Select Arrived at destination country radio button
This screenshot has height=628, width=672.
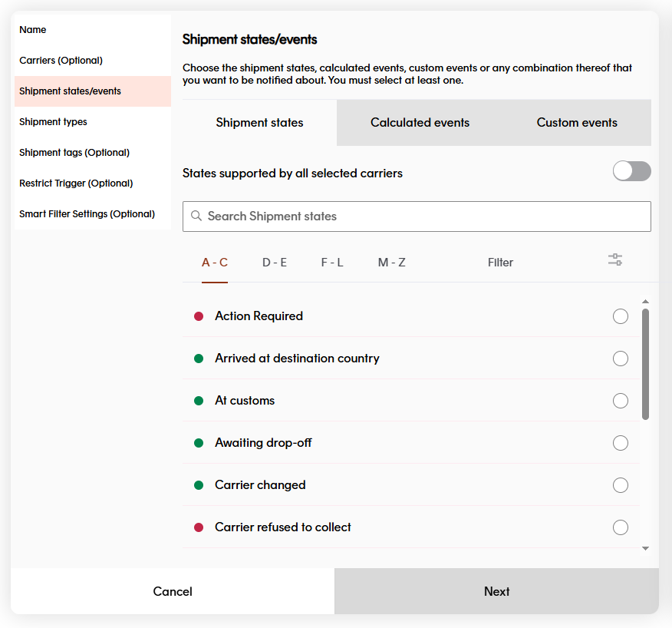pyautogui.click(x=621, y=359)
